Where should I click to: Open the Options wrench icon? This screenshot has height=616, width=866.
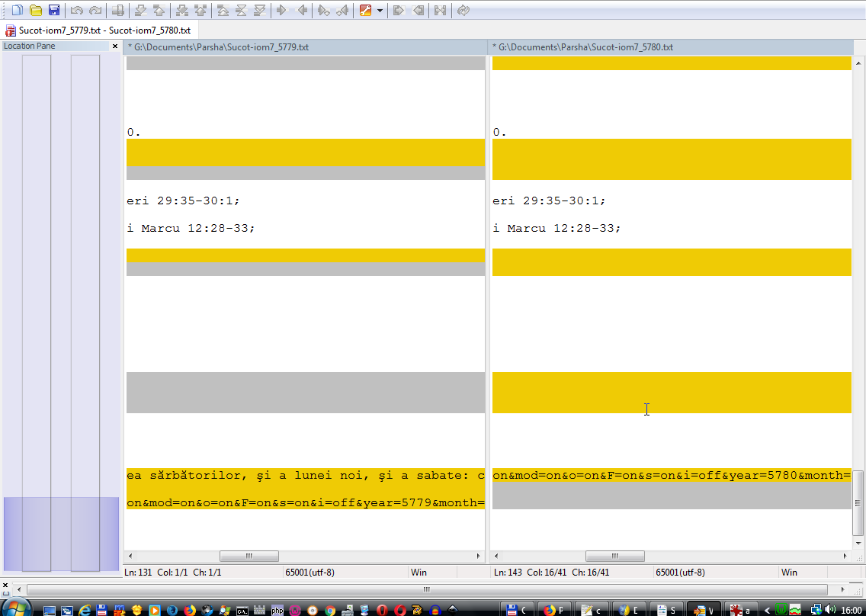366,11
